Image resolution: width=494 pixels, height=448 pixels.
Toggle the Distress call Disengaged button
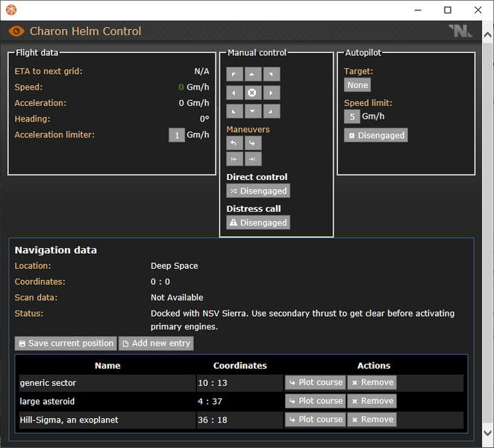[258, 223]
